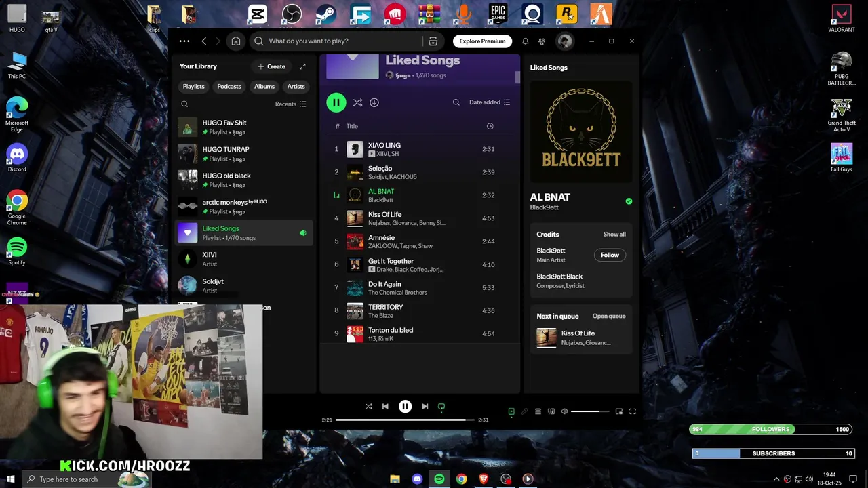Open the arctic monkeys playlist
868x488 pixels.
pyautogui.click(x=244, y=207)
